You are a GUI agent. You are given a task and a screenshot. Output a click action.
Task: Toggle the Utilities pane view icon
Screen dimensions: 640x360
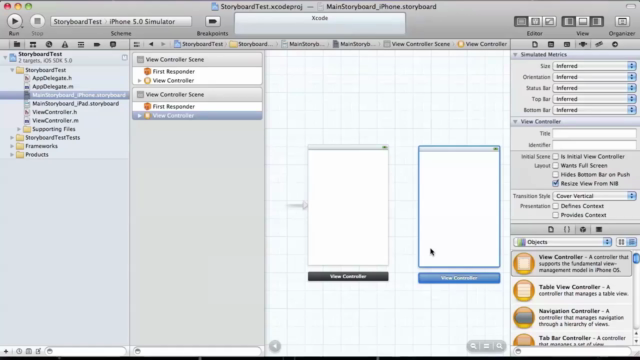click(x=597, y=21)
